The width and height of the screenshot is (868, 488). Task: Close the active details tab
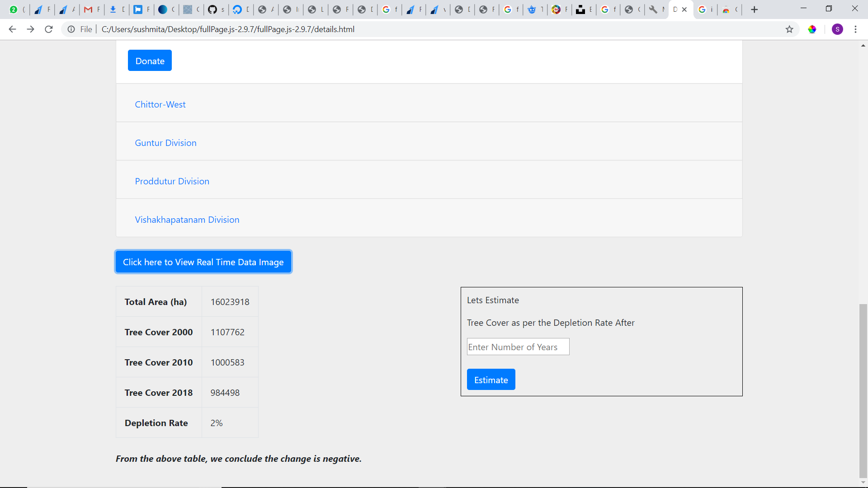pos(684,9)
